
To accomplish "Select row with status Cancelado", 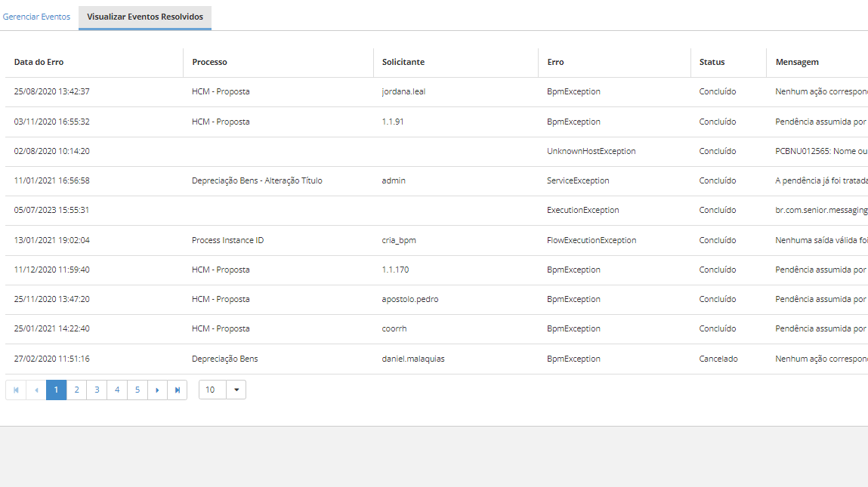I will tap(718, 359).
